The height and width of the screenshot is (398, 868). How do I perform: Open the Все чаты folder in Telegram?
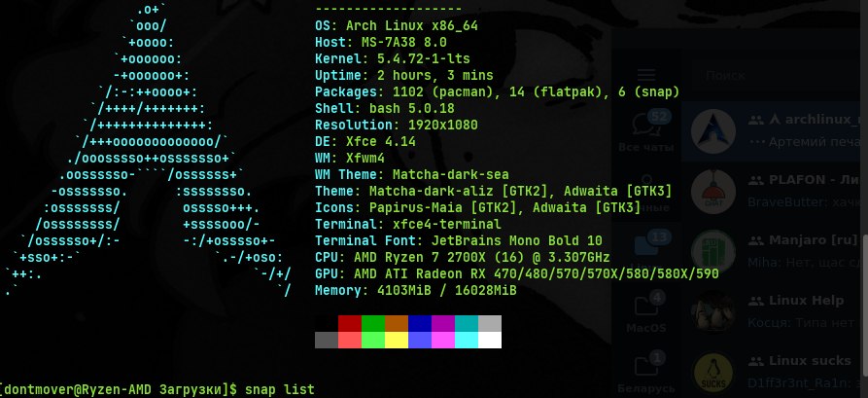[646, 131]
